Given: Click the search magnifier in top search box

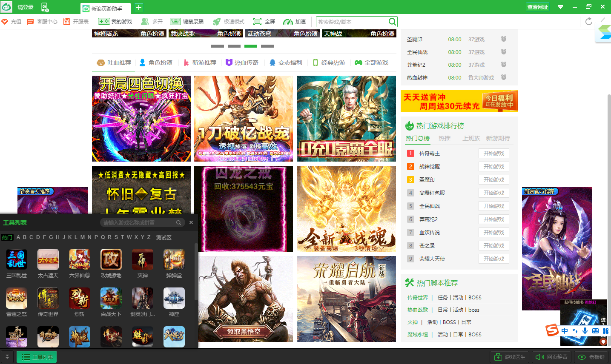Looking at the screenshot, I should 392,22.
